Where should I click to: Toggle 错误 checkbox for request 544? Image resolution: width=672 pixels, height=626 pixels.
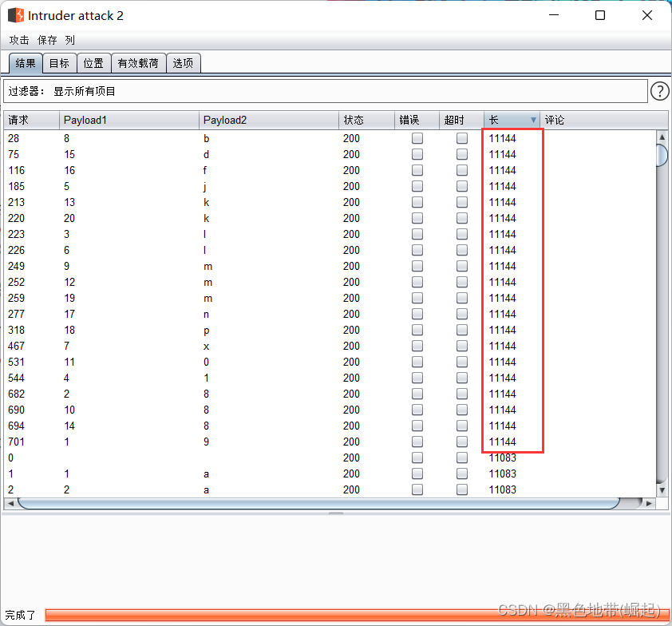tap(417, 378)
